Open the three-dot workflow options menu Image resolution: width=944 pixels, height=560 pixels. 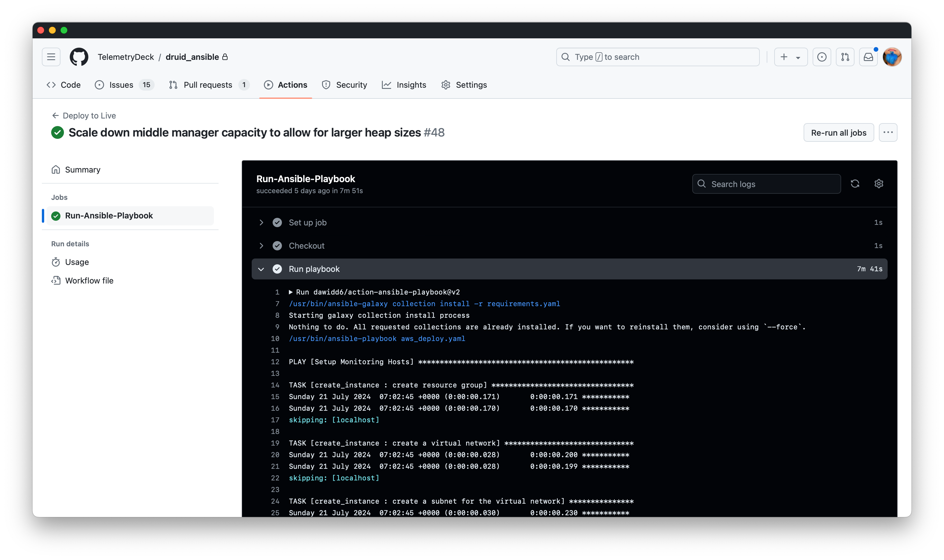888,133
